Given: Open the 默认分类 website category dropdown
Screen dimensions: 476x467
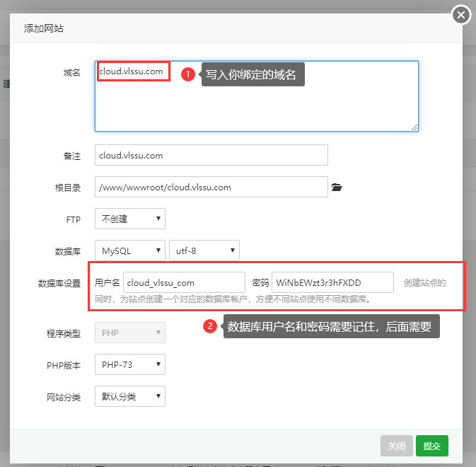Looking at the screenshot, I should tap(130, 396).
